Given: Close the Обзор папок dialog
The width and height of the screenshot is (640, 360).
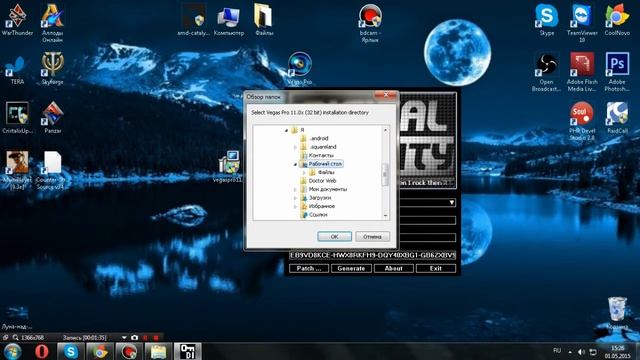Looking at the screenshot, I should 386,95.
